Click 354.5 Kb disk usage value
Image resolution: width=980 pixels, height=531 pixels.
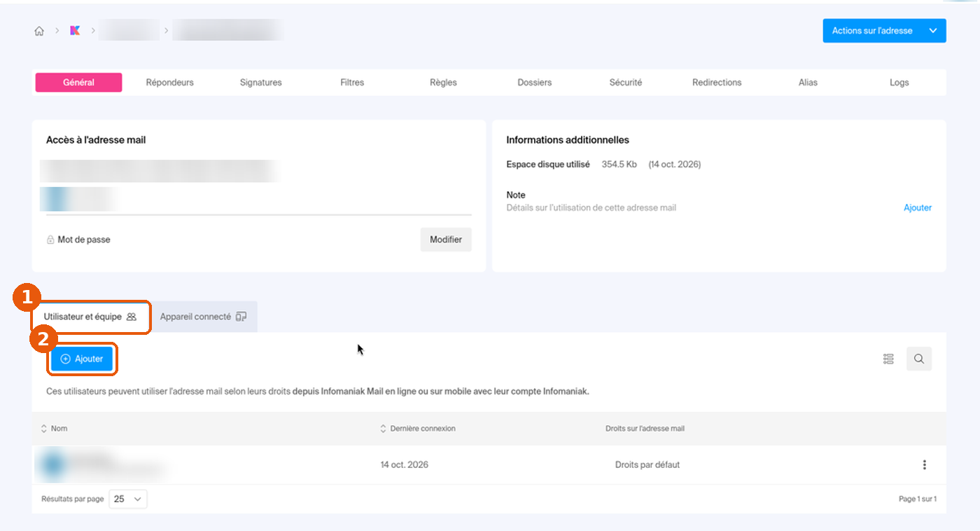coord(619,165)
